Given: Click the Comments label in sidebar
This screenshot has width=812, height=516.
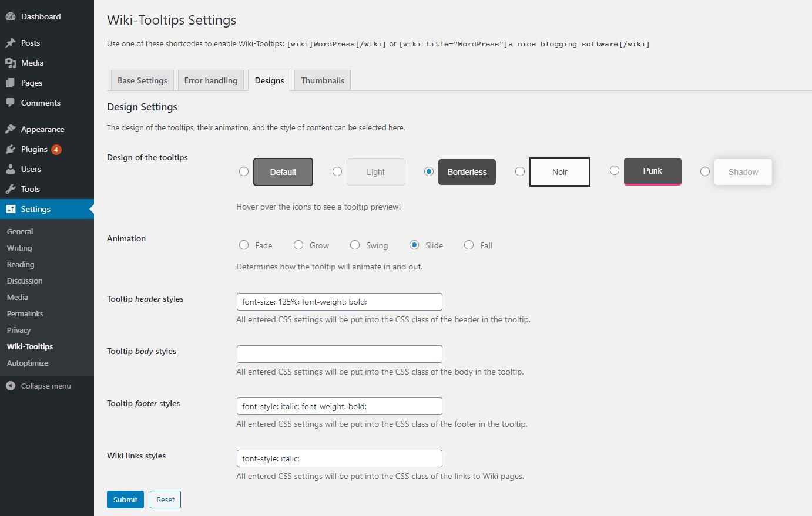Looking at the screenshot, I should 41,103.
